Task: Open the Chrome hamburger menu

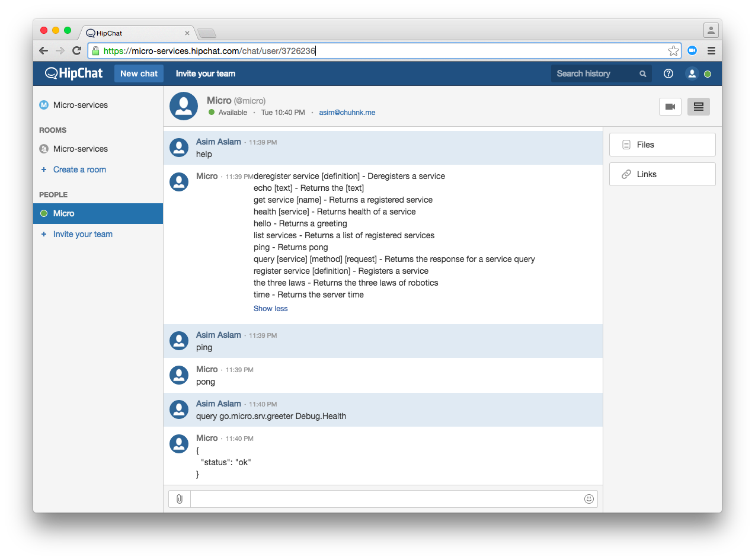Action: pyautogui.click(x=711, y=51)
